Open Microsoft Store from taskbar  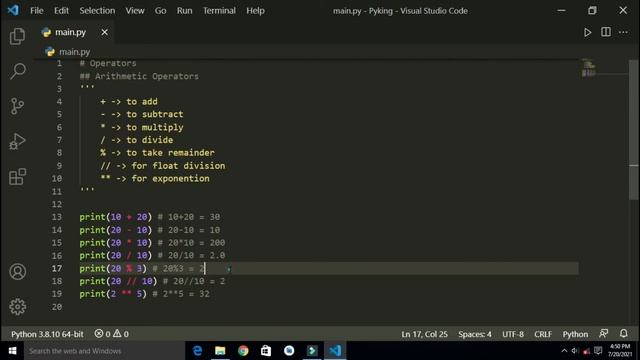(266, 351)
